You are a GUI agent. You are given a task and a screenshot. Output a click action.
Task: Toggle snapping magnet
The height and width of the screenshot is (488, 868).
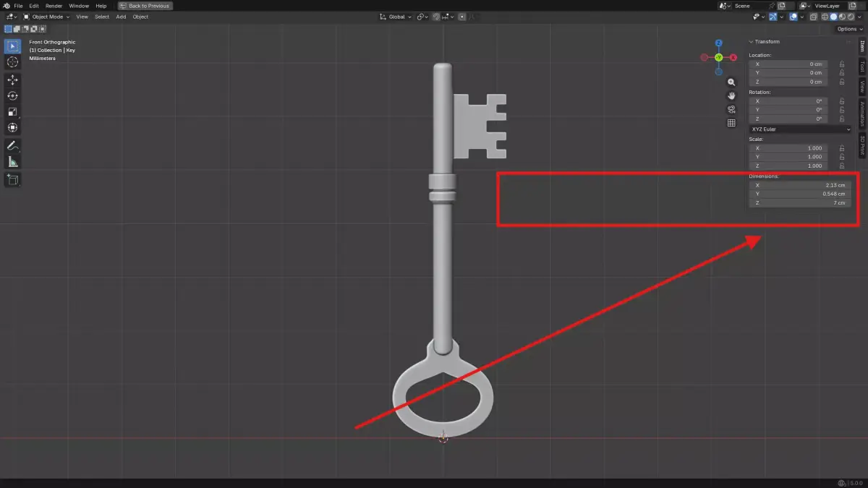436,17
